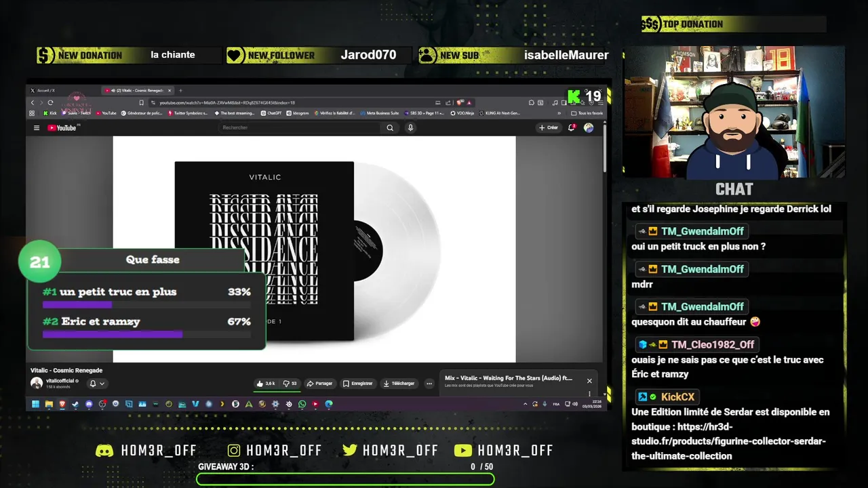Like the video with thumbs up

point(265,384)
